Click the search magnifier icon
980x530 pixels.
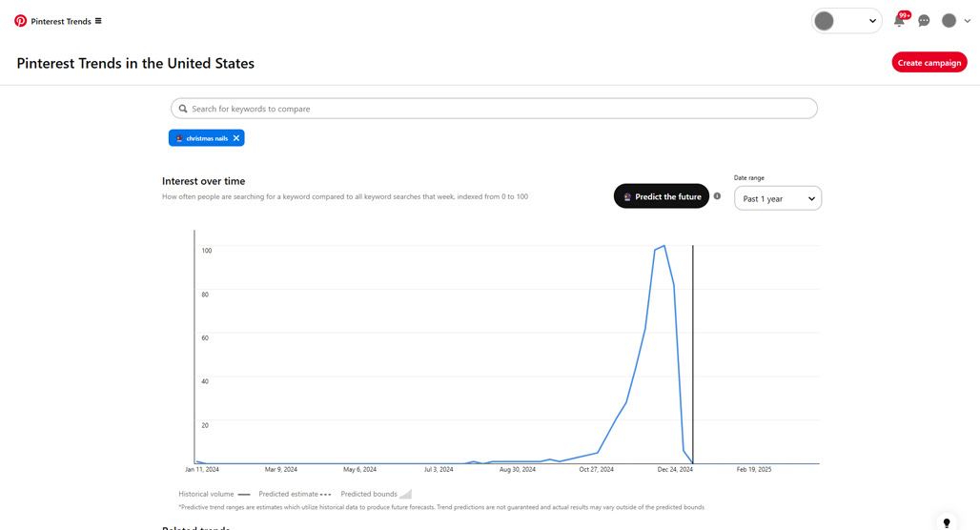[183, 109]
